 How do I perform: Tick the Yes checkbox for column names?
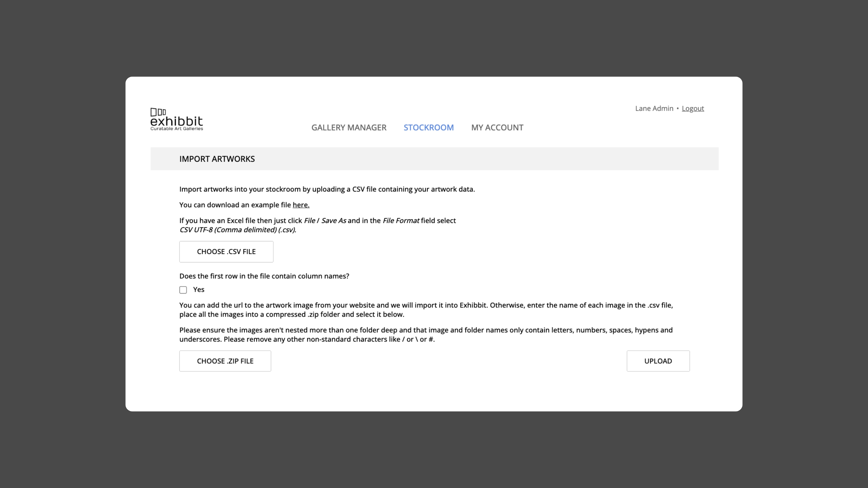pos(183,290)
